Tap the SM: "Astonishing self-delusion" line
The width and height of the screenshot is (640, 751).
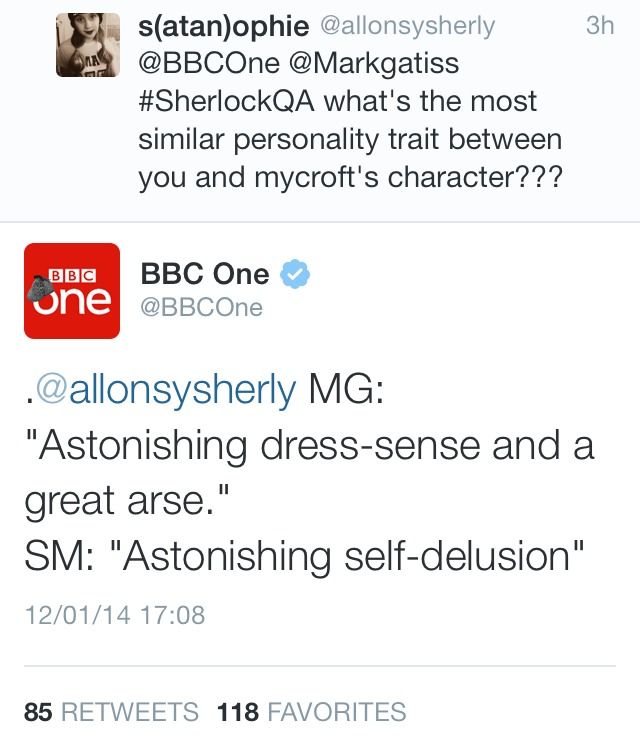click(x=303, y=553)
